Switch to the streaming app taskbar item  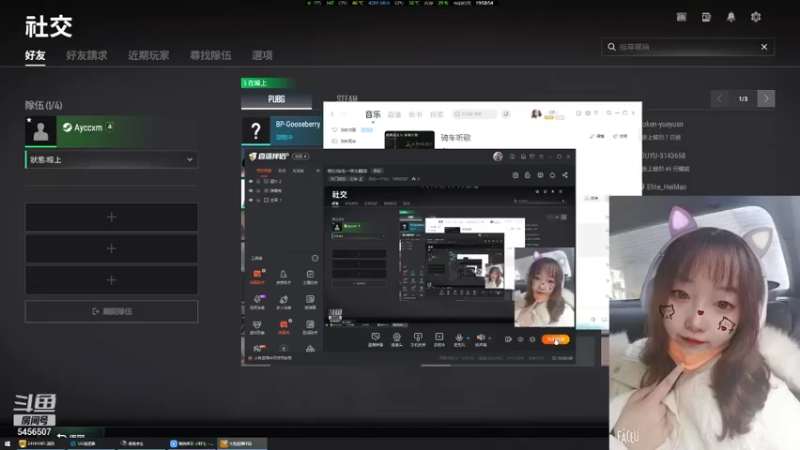click(243, 444)
